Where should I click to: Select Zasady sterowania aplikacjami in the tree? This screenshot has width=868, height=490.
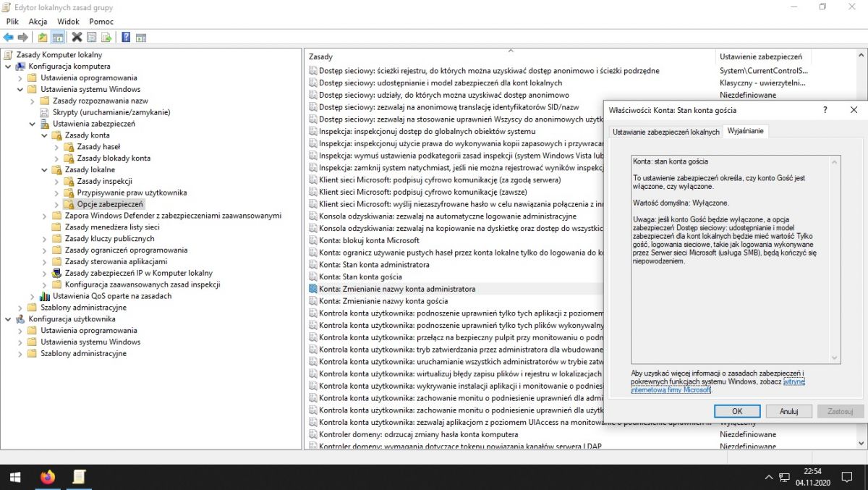tap(116, 262)
